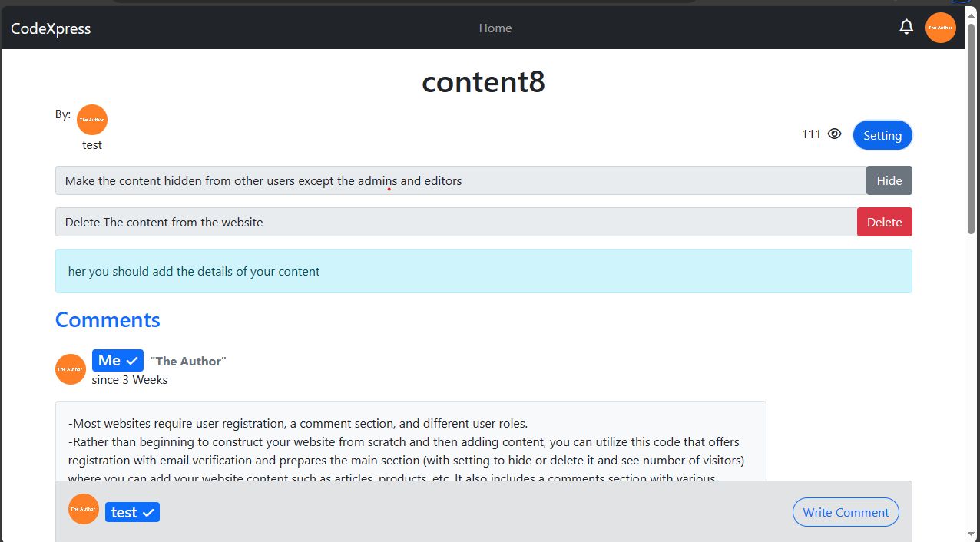
Task: Click the Comments heading
Action: point(108,319)
